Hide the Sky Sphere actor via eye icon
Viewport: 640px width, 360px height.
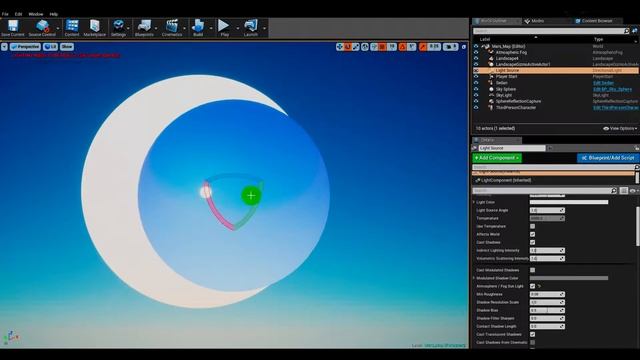tap(476, 89)
